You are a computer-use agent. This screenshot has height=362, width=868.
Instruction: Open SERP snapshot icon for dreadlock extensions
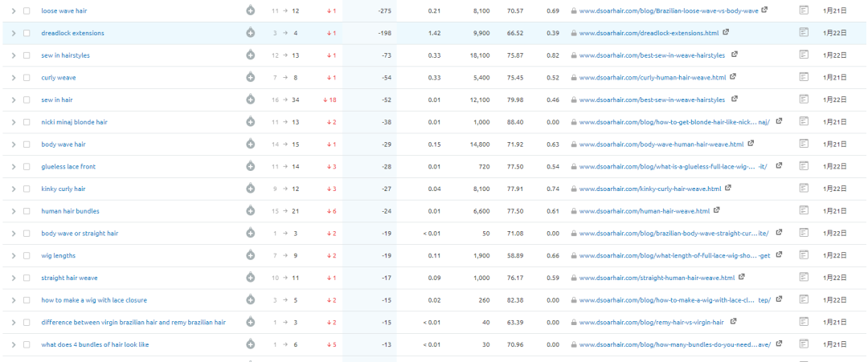tap(804, 33)
